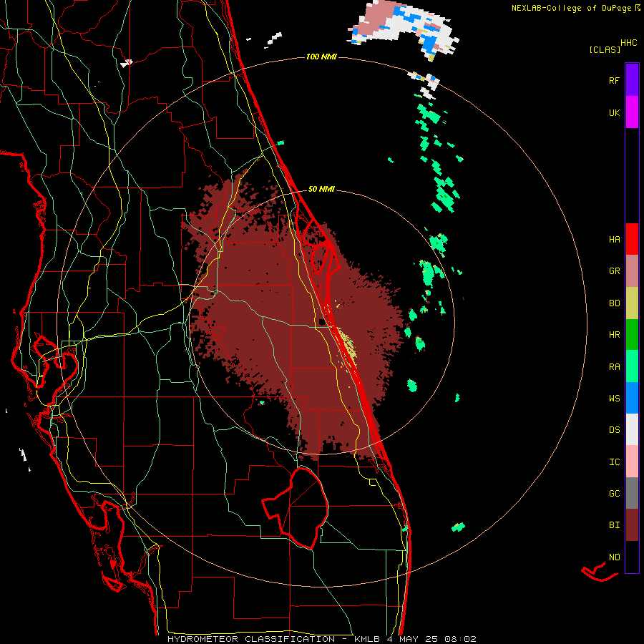The width and height of the screenshot is (644, 644).
Task: Pick the RA light green legend swatch
Action: pyautogui.click(x=632, y=366)
